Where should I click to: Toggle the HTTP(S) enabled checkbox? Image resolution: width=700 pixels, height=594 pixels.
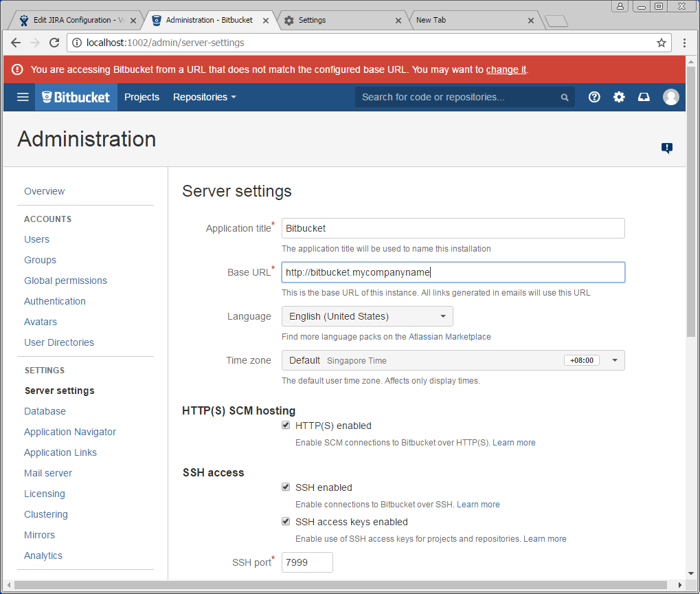tap(286, 425)
